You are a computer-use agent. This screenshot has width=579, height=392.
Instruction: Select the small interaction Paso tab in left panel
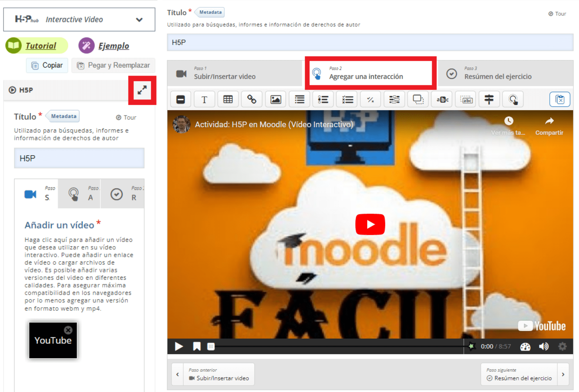click(x=79, y=193)
